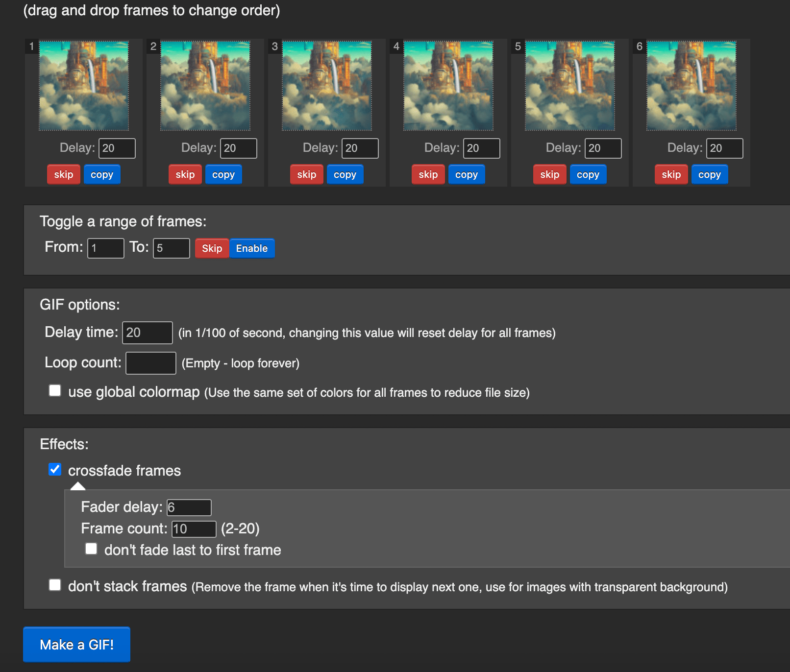
Task: Enable the selected range of frames
Action: click(x=252, y=248)
